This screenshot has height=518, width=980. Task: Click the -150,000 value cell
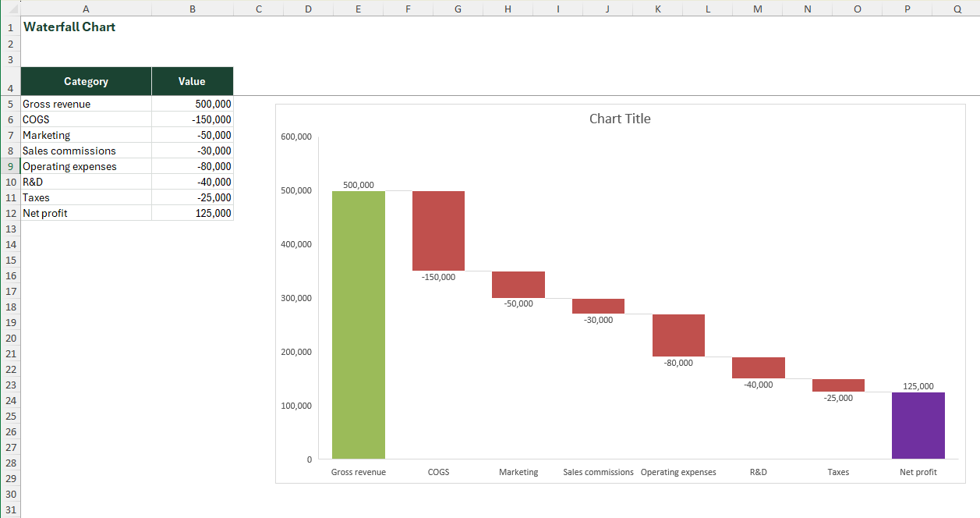[193, 119]
